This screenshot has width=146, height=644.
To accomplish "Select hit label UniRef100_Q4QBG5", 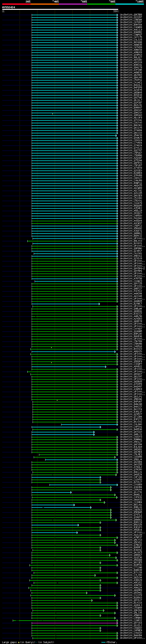I will click(131, 301).
